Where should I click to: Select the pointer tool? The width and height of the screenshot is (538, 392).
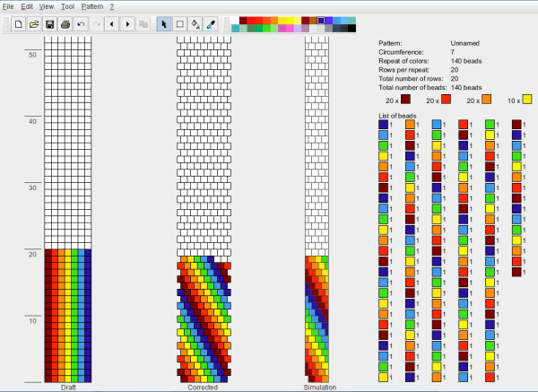tap(164, 23)
